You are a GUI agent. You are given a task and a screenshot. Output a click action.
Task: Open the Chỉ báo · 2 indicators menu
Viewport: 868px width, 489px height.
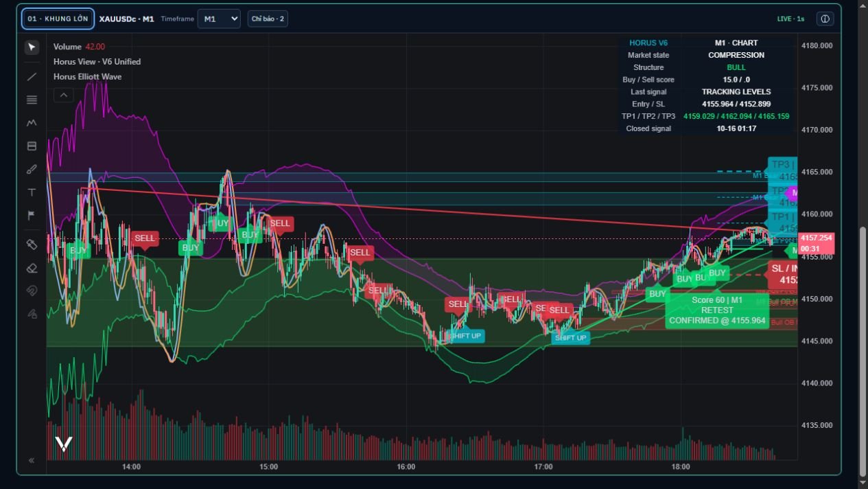tap(268, 19)
